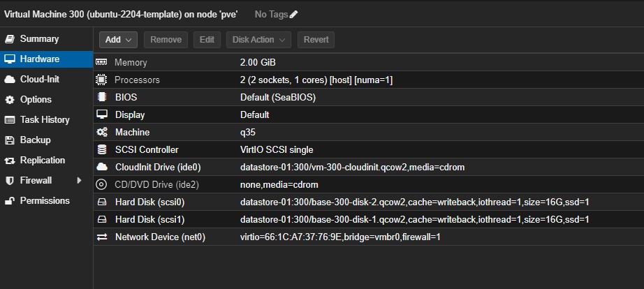Viewport: 644px width, 289px height.
Task: Click the scsi0 Hard Disk icon
Action: [102, 202]
